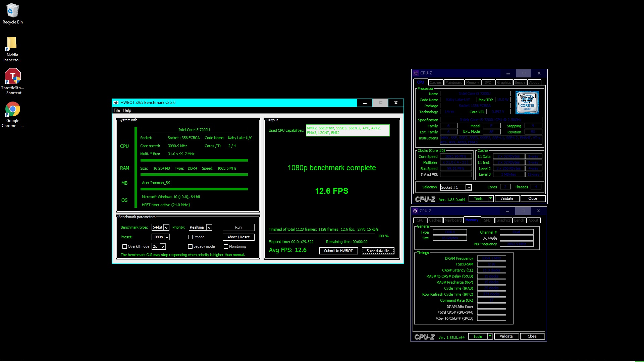Click the Used CPU capabilities text box
Viewport: 644px width, 362px height.
(347, 130)
